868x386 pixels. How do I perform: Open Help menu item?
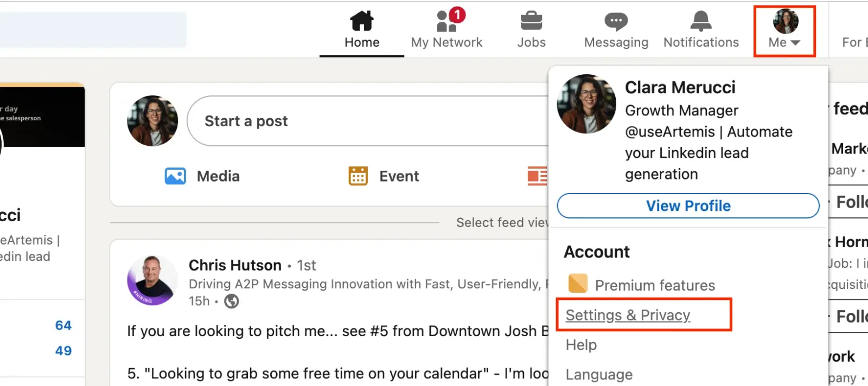click(x=581, y=345)
